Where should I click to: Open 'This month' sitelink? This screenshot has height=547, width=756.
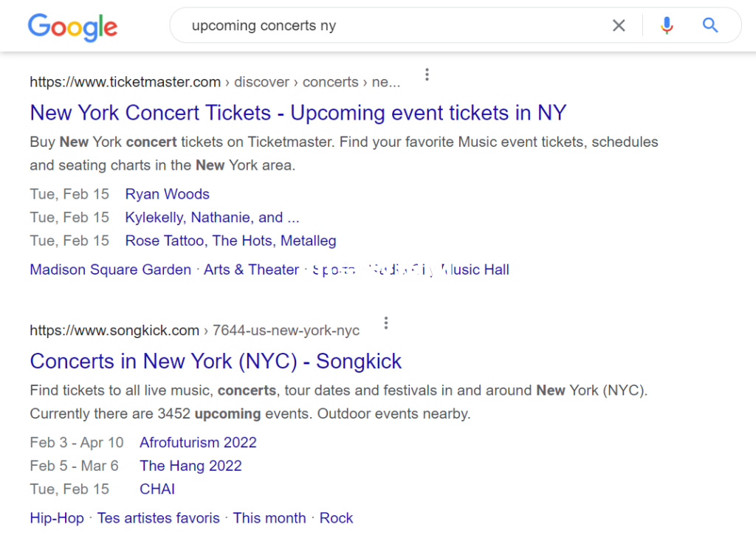[x=269, y=518]
